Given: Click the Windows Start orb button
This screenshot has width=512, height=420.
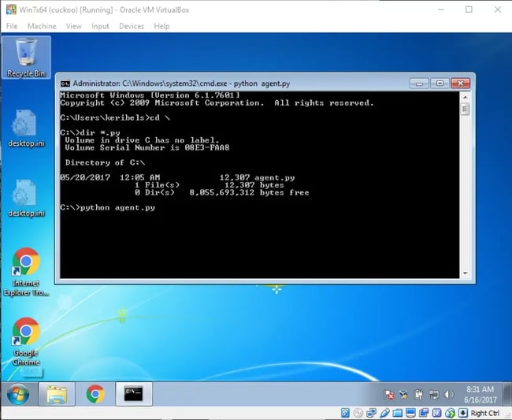Looking at the screenshot, I should pyautogui.click(x=17, y=392).
